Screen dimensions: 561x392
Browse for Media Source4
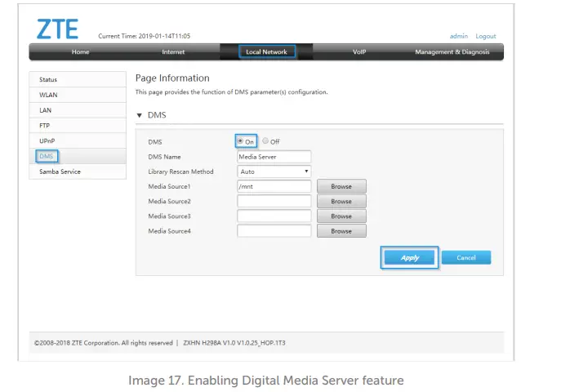pos(341,231)
